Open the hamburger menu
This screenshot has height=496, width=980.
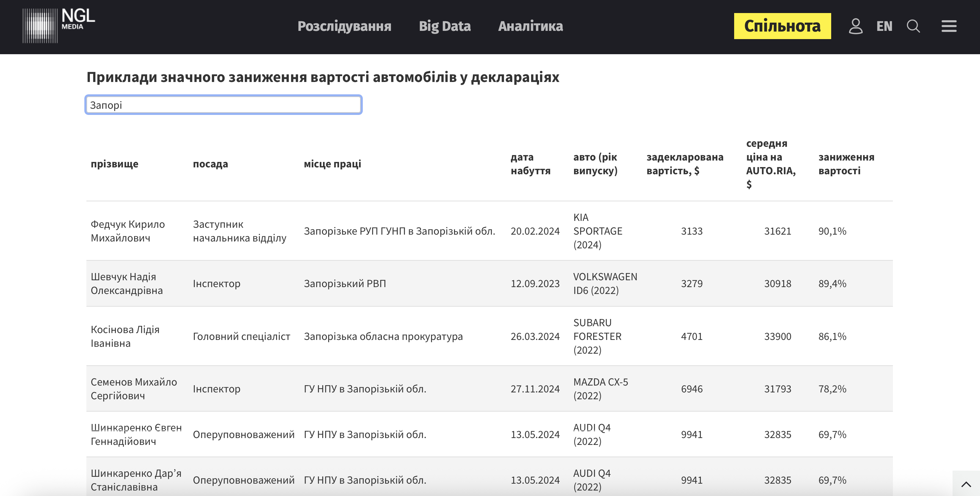click(949, 26)
